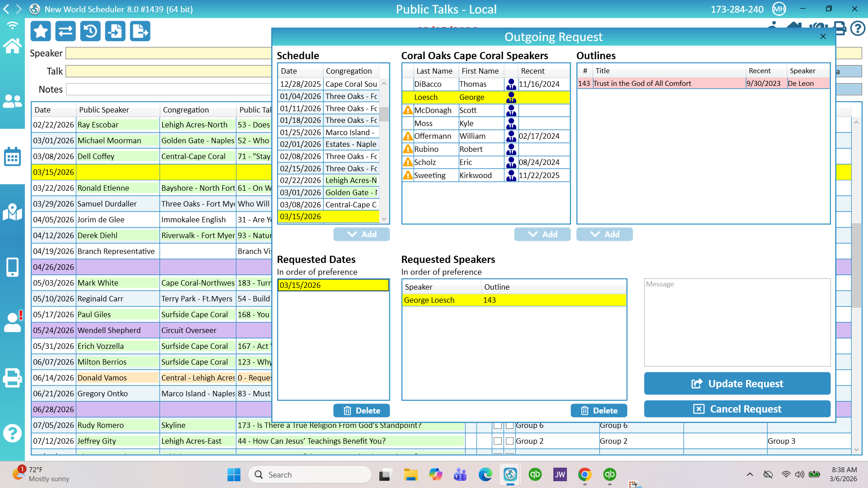868x488 pixels.
Task: Click the help question mark icon in sidebar
Action: pyautogui.click(x=12, y=433)
